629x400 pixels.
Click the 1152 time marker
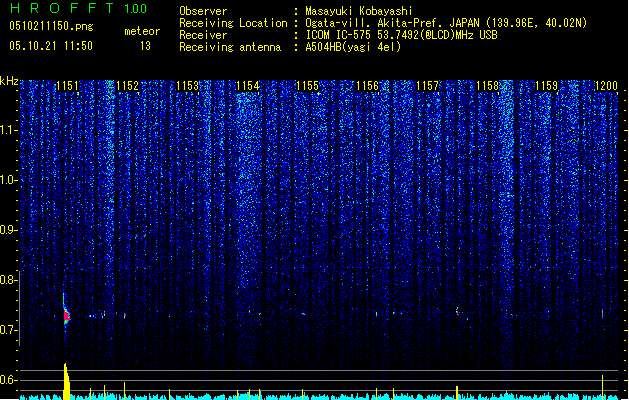tap(127, 86)
